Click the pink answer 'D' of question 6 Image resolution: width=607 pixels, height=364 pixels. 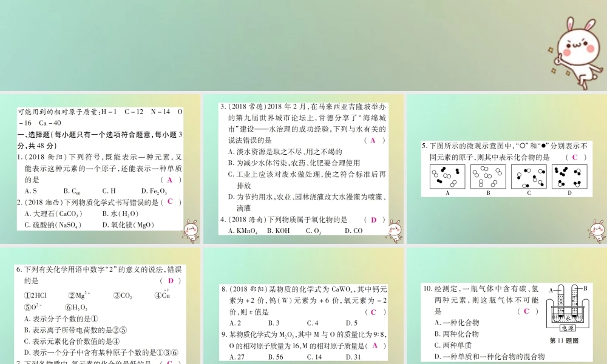pos(171,281)
